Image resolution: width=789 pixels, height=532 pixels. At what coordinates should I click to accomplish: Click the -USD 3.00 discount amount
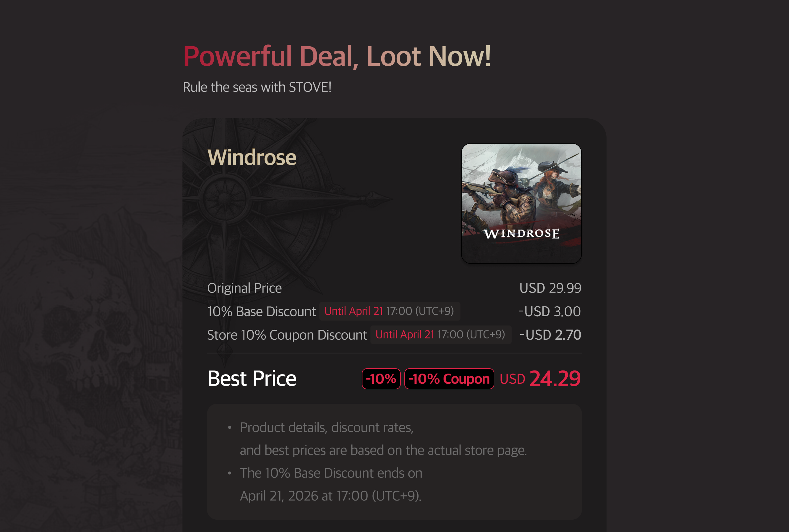pos(550,312)
